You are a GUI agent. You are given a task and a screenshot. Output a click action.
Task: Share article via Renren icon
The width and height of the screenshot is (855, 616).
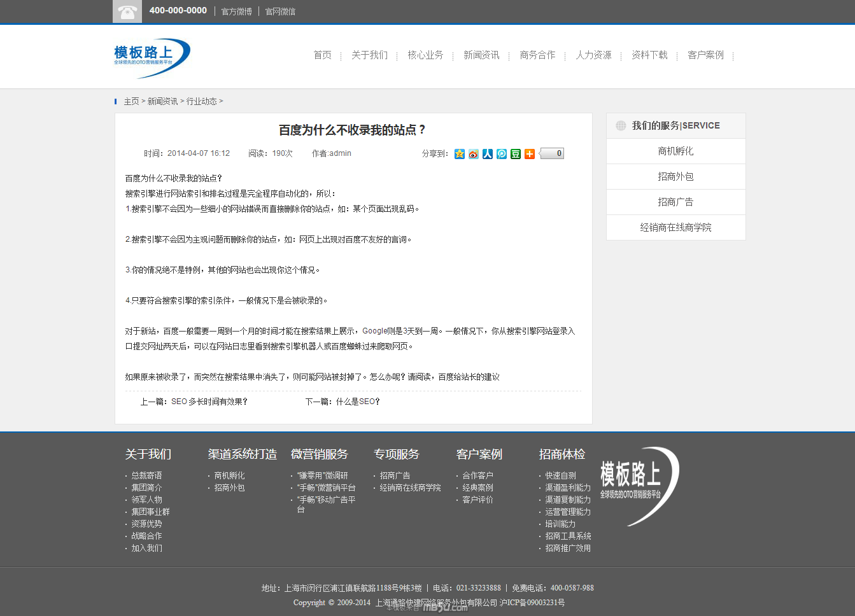tap(487, 154)
